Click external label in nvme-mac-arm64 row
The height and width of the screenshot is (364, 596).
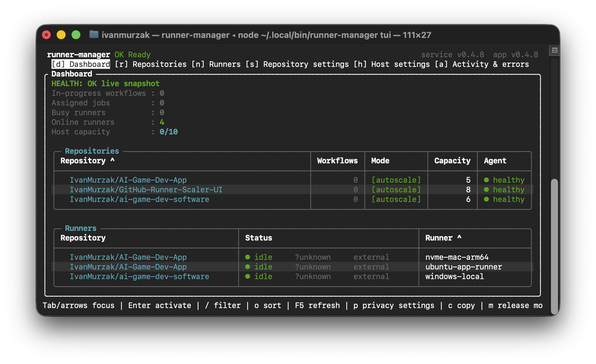pyautogui.click(x=371, y=257)
